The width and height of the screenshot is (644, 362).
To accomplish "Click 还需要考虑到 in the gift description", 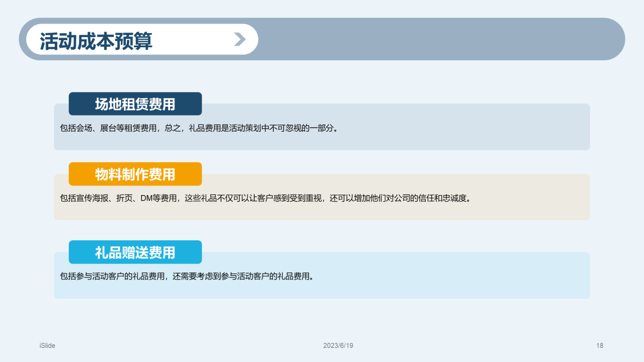I will click(x=193, y=276).
